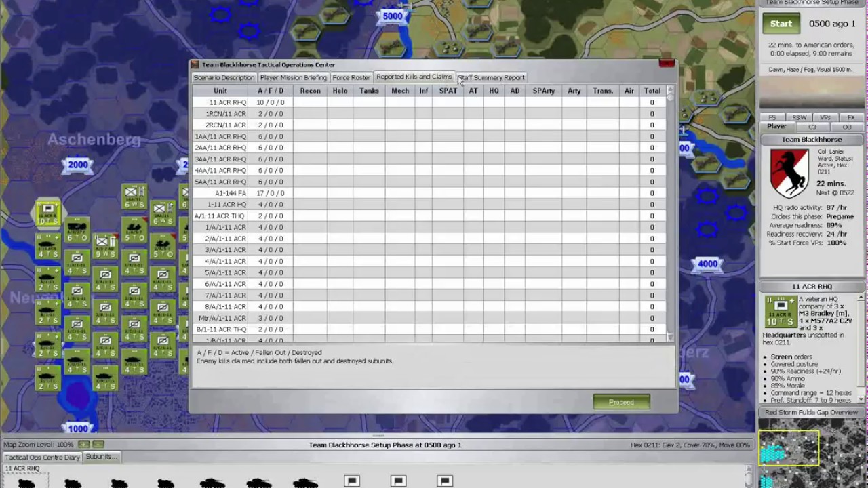The width and height of the screenshot is (868, 488).
Task: Click the A / F / D column header
Action: click(271, 91)
